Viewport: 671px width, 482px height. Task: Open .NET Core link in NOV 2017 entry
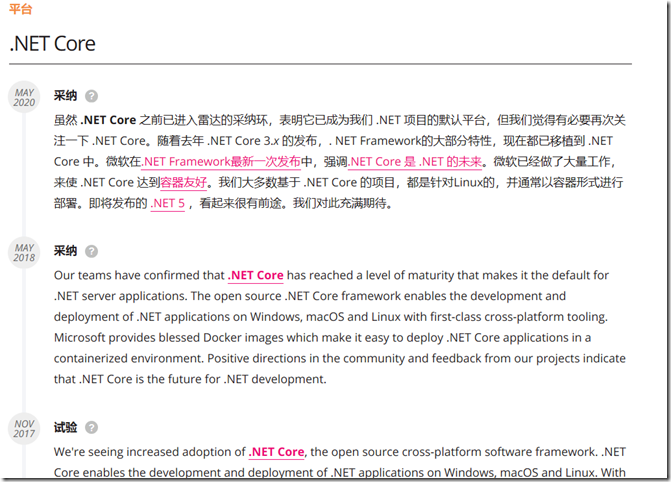click(x=276, y=452)
